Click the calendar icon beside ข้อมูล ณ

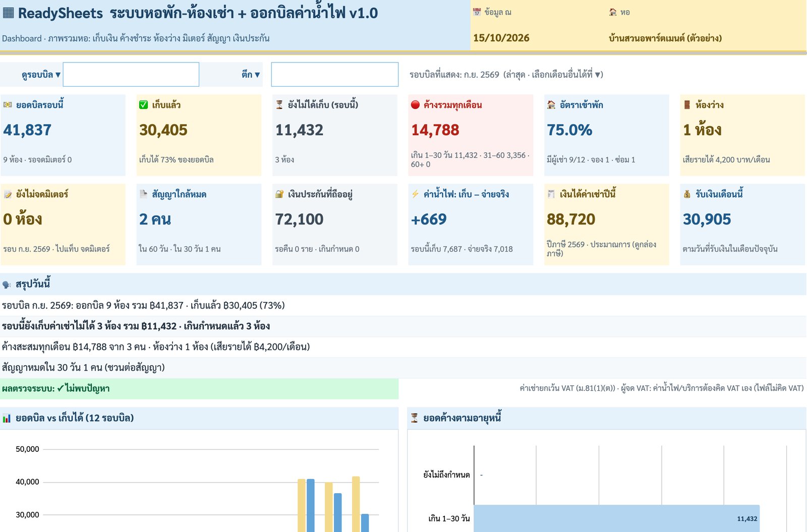coord(477,12)
